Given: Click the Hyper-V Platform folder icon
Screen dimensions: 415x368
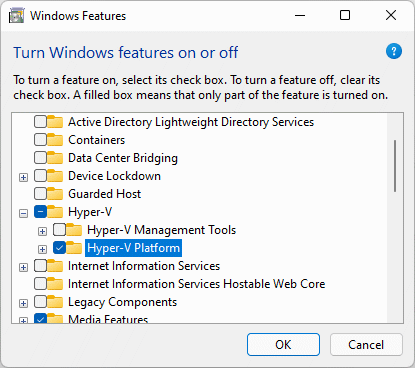Looking at the screenshot, I should click(x=74, y=248).
